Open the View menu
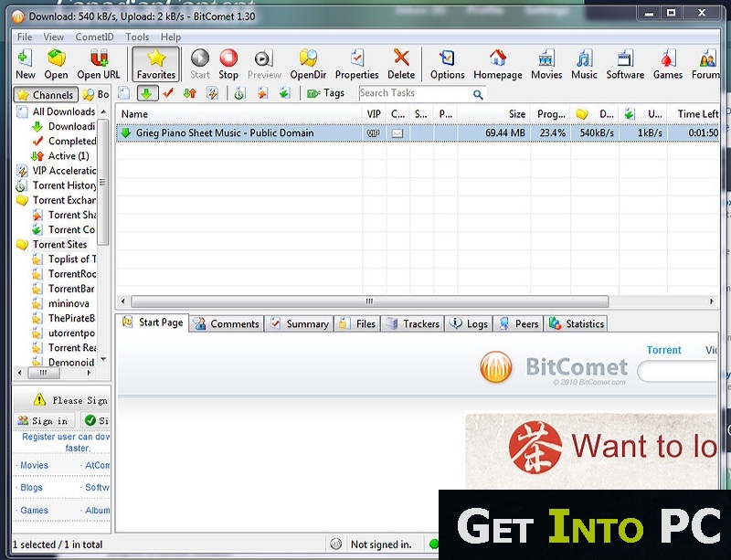This screenshot has width=731, height=560. tap(54, 37)
